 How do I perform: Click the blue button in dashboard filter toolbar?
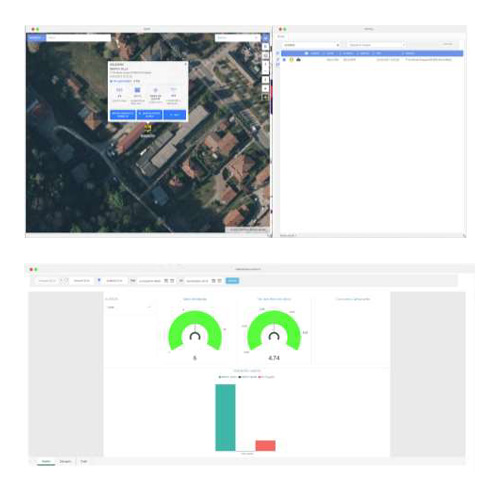click(x=232, y=281)
